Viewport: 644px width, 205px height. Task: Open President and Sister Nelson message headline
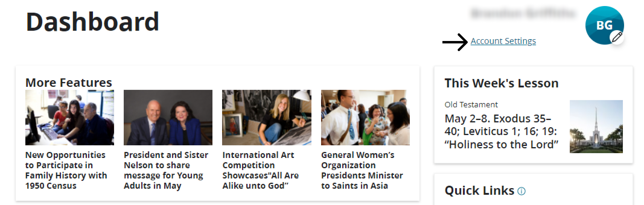166,170
